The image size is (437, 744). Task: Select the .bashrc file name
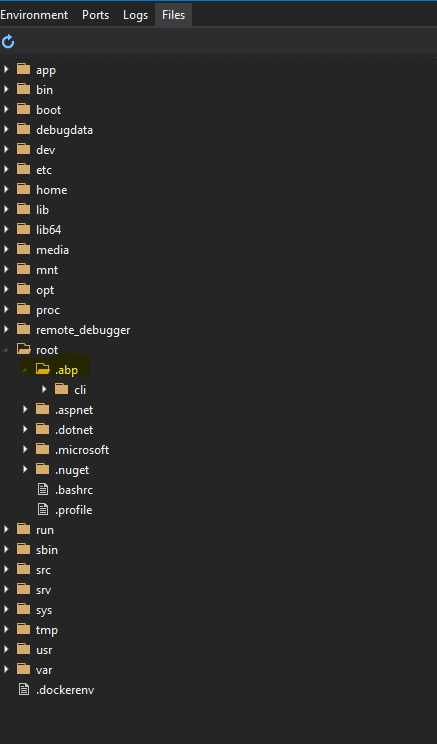point(74,490)
